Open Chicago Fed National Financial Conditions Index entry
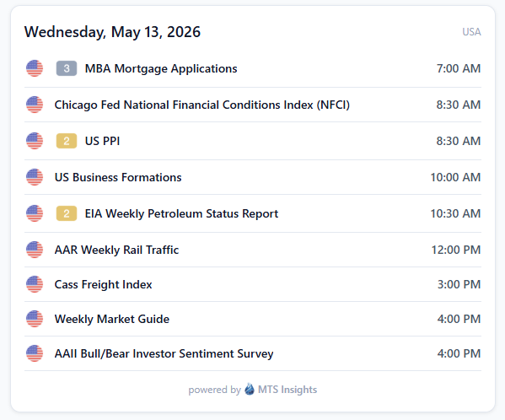The height and width of the screenshot is (420, 505). point(253,105)
